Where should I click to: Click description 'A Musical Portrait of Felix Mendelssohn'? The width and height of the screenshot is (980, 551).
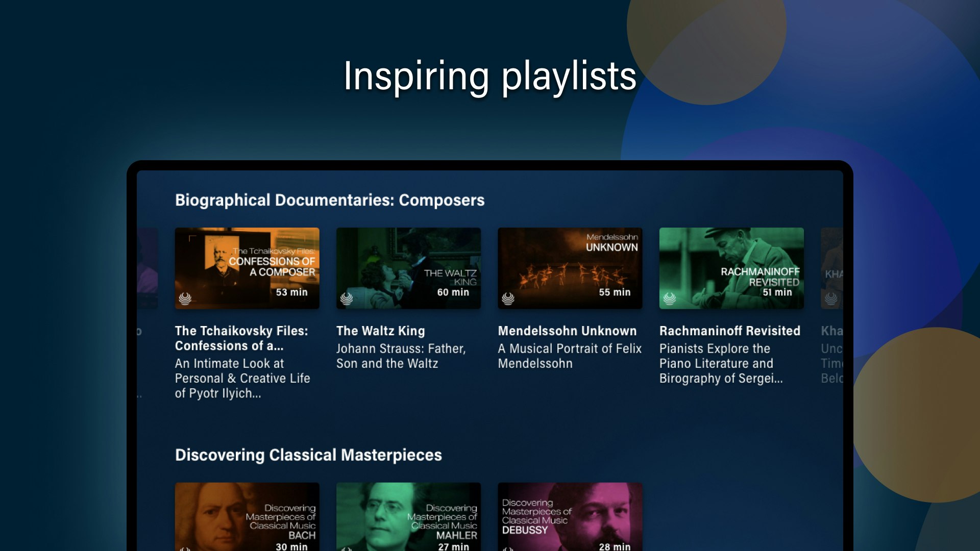(x=570, y=356)
